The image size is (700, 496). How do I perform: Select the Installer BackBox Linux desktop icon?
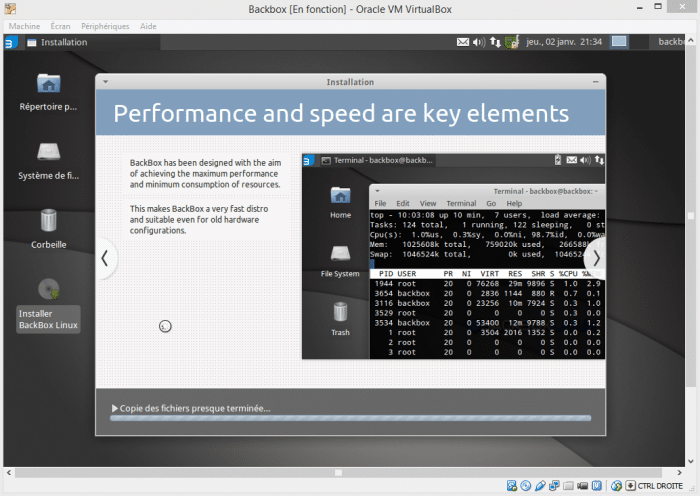point(48,305)
